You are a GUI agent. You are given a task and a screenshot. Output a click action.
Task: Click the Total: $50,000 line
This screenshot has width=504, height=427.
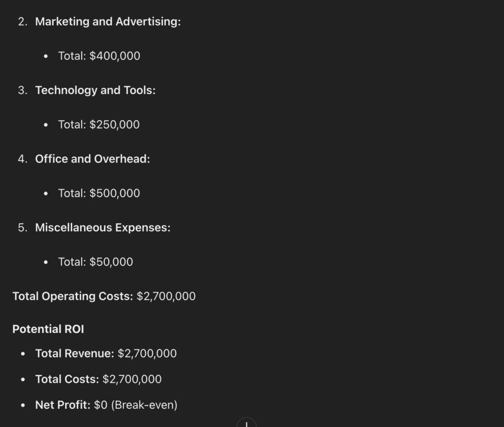click(x=95, y=262)
